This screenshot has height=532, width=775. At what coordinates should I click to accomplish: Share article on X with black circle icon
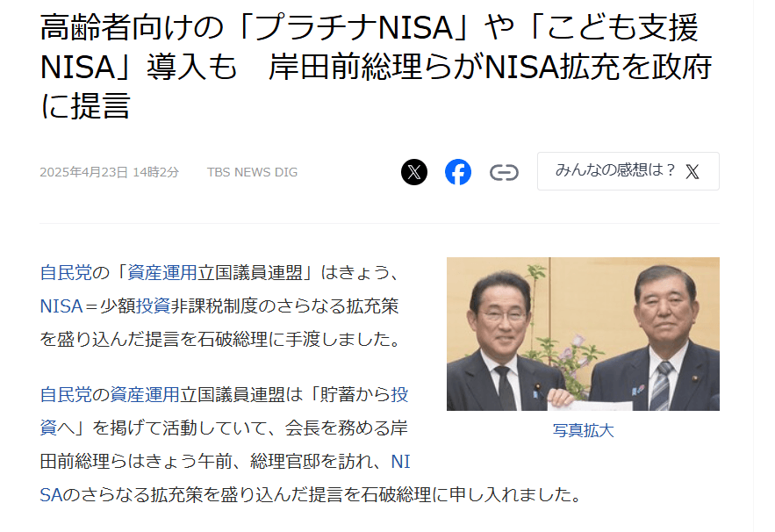pyautogui.click(x=414, y=172)
